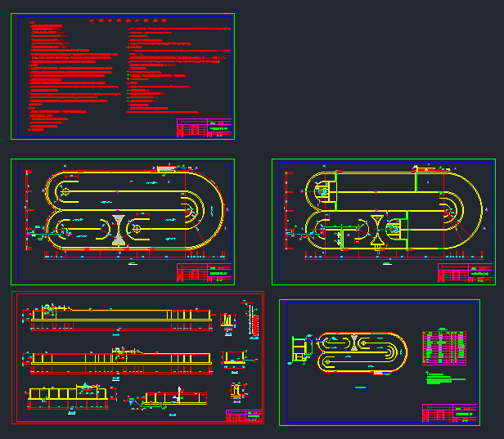Click the title block of the notes sheet

[x=204, y=128]
